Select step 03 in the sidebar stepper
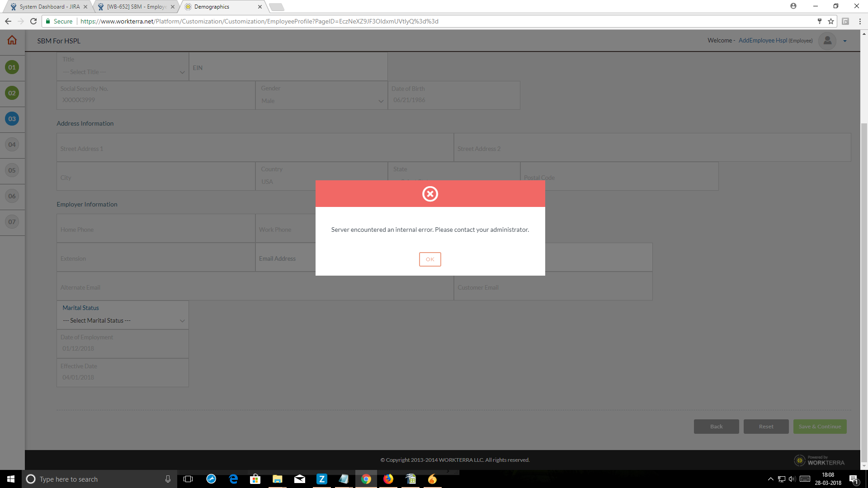This screenshot has height=488, width=868. 12,119
